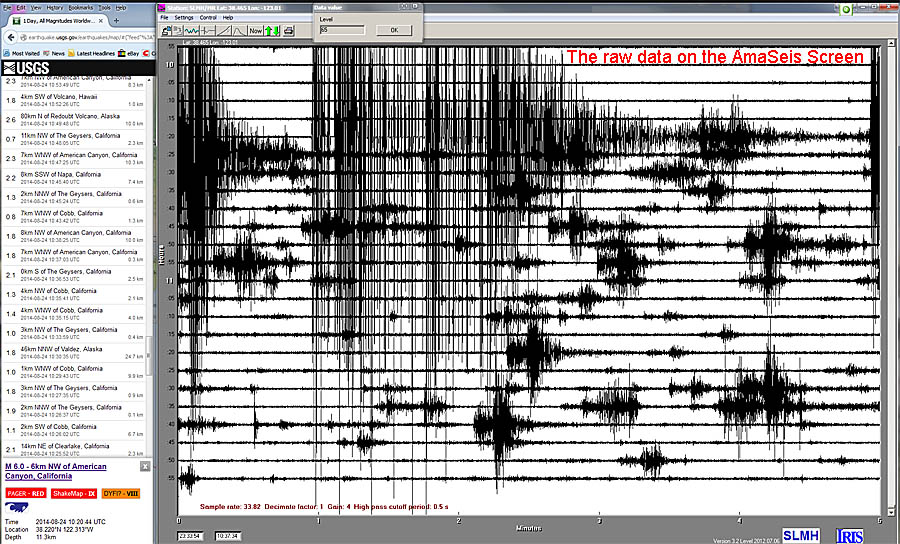900x544 pixels.
Task: Select earthquake '80km N of Redoubt Volcano, Alaska'
Action: point(75,120)
